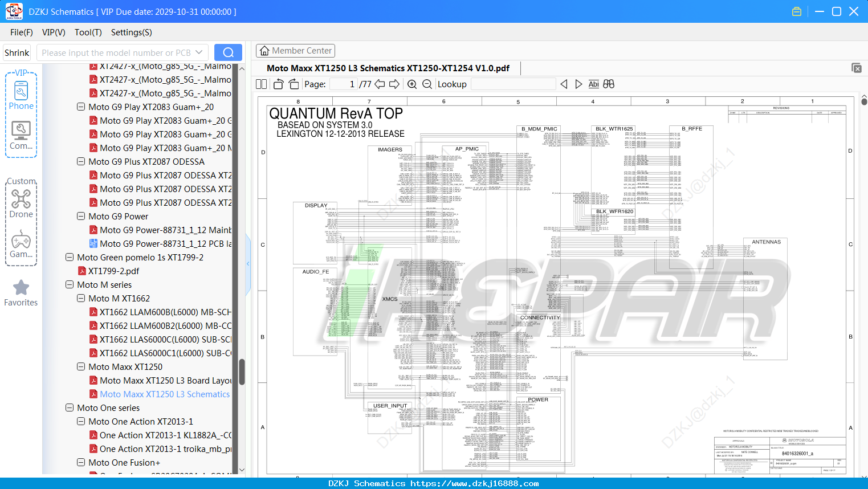The height and width of the screenshot is (489, 868).
Task: Select the Moto Maxx XT1250 L3 Schematics tab
Action: (388, 68)
